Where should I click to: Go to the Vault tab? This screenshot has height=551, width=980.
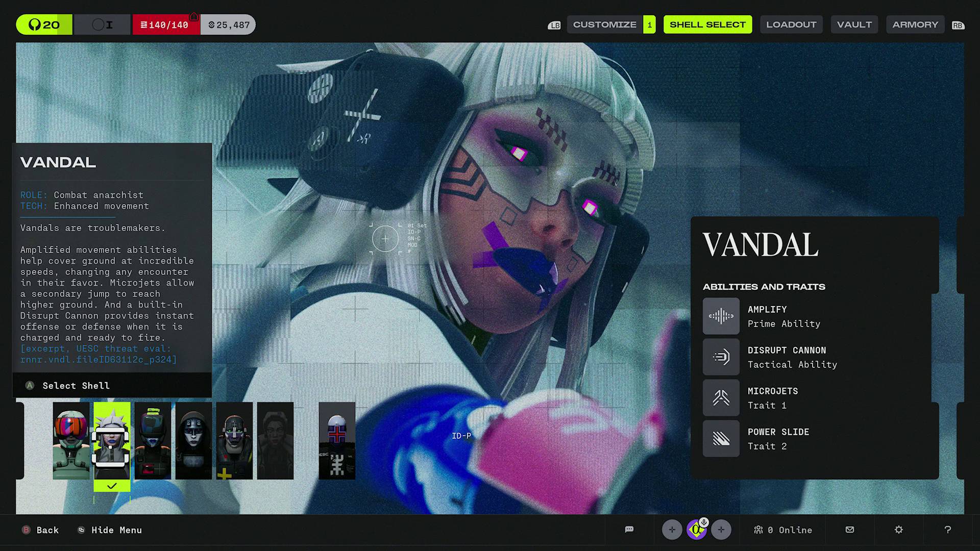tap(854, 24)
